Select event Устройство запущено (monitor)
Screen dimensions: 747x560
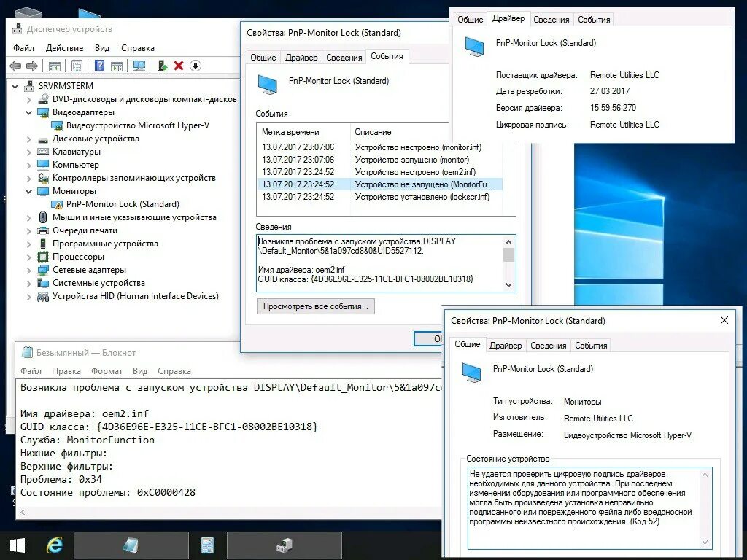click(x=379, y=160)
